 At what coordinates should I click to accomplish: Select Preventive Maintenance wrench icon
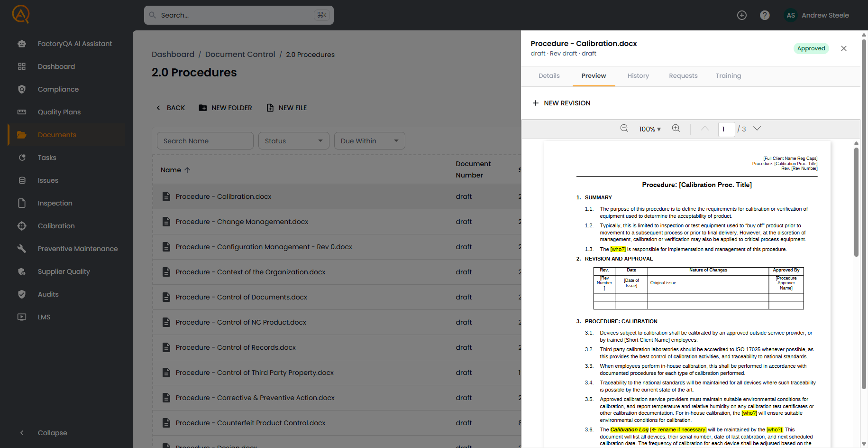22,249
